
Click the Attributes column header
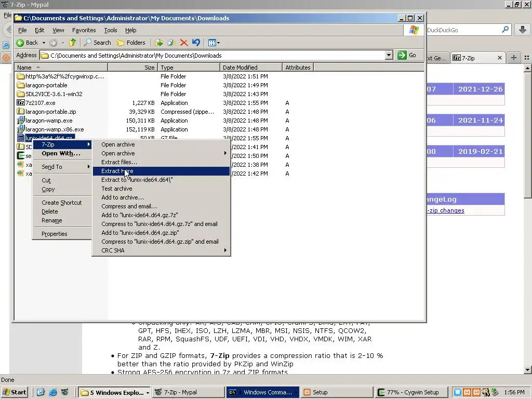coord(298,68)
